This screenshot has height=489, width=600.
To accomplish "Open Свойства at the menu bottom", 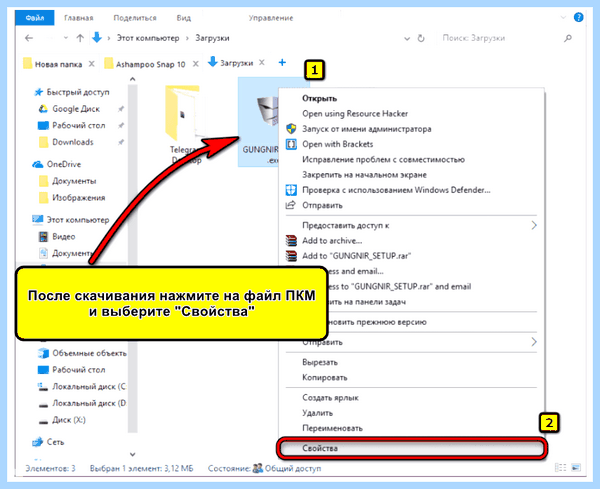I will click(x=411, y=448).
